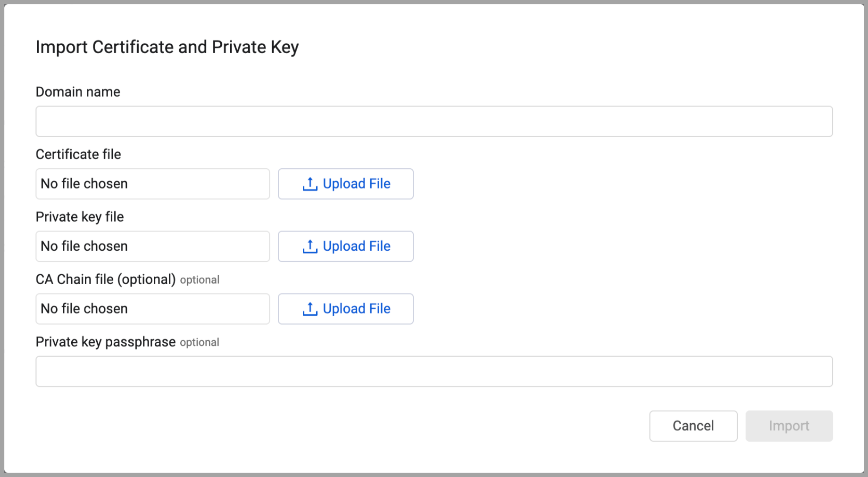868x477 pixels.
Task: Open the file picker for CA Chain file
Action: (345, 309)
